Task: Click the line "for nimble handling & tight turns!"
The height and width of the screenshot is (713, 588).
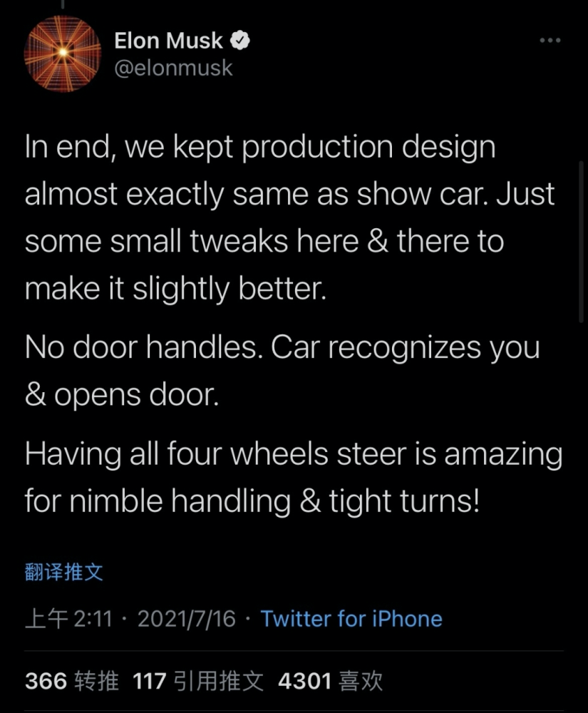Action: (252, 501)
